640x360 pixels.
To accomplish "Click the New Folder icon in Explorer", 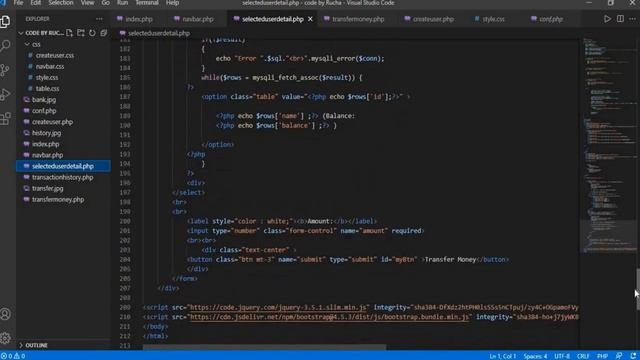I will 81,33.
